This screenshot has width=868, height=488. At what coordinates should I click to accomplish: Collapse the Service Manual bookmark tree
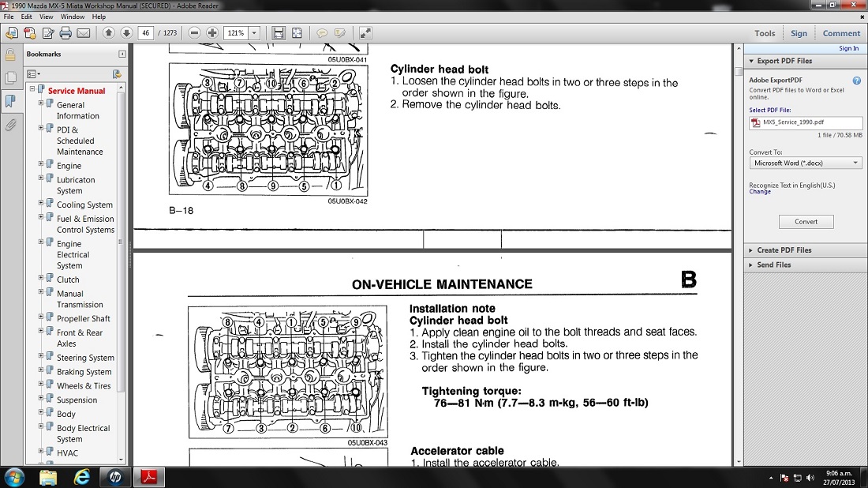(x=32, y=88)
